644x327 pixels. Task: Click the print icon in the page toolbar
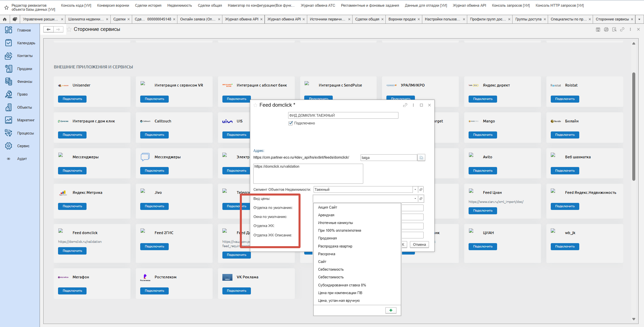[606, 30]
